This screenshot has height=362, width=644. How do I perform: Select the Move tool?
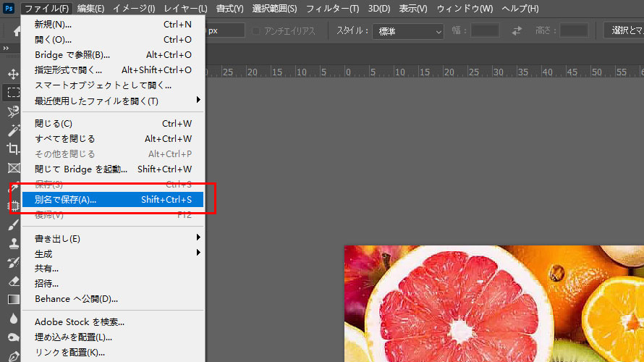[13, 74]
